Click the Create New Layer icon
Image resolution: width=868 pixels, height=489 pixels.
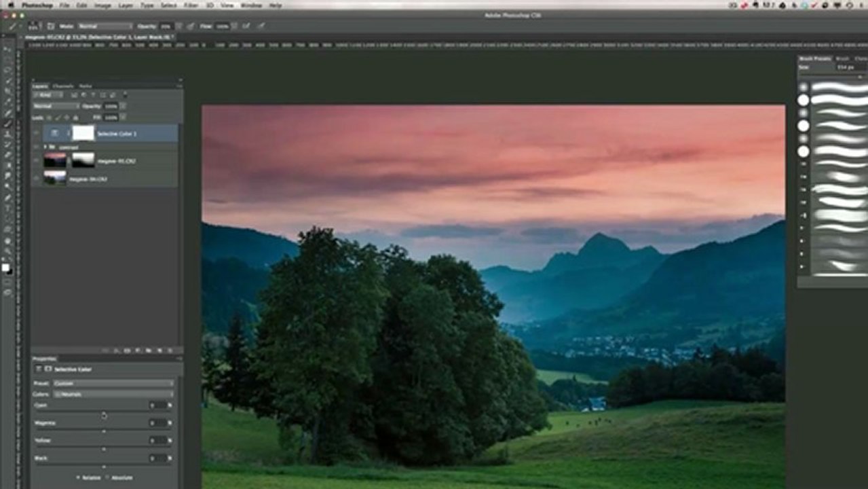point(159,350)
